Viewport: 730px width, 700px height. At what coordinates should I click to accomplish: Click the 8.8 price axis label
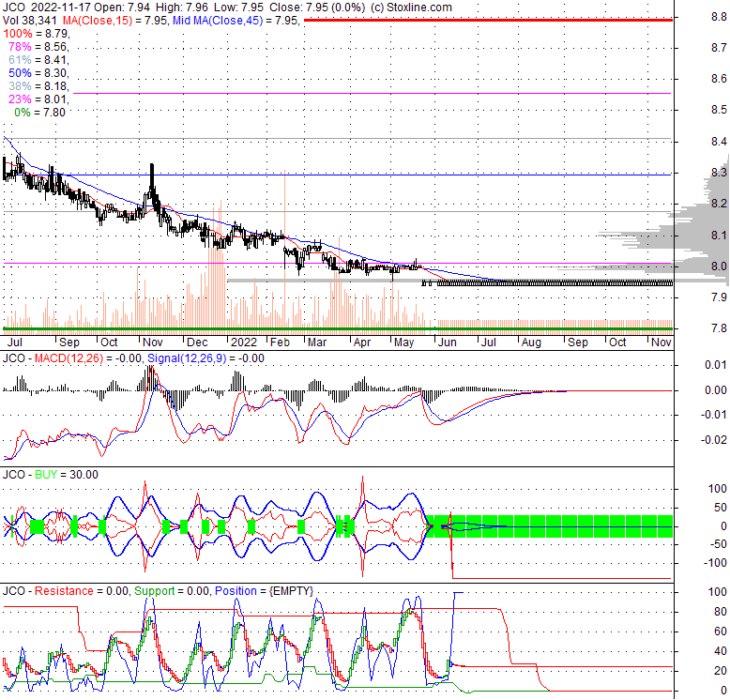click(719, 17)
